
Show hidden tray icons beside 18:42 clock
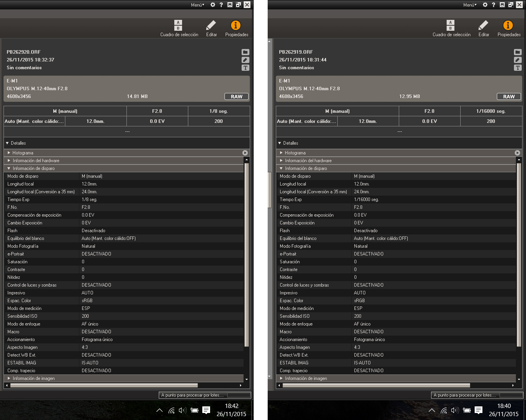[x=160, y=410]
